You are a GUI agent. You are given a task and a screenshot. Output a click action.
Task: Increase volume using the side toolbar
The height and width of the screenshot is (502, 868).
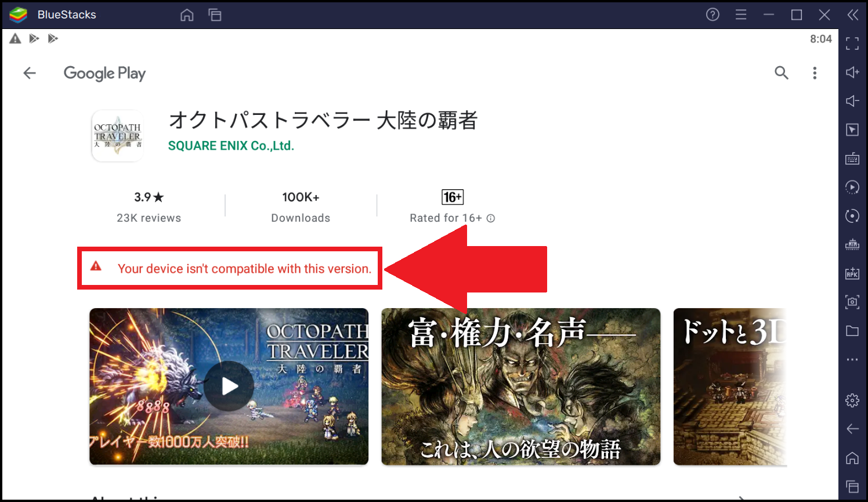coord(852,72)
